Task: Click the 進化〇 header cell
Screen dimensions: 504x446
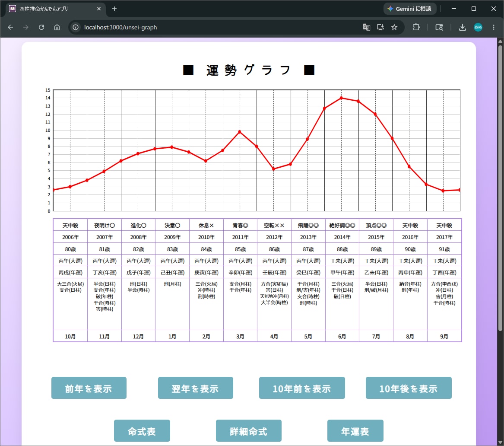Action: 138,226
